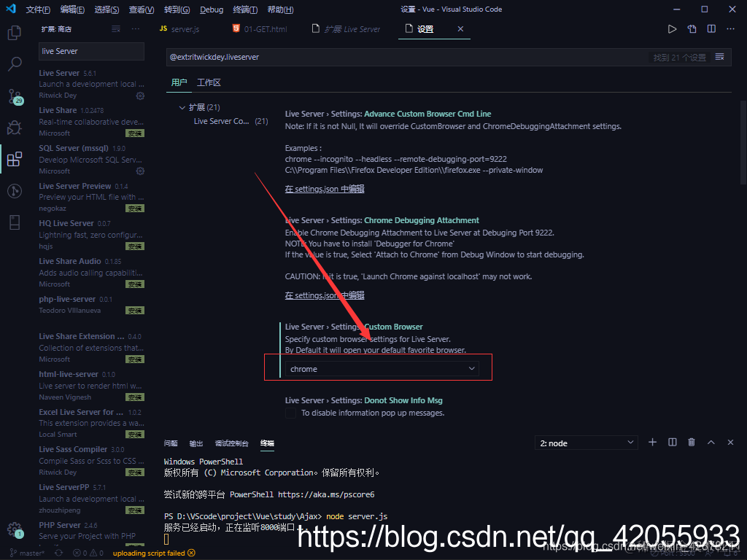The image size is (747, 560).
Task: Open the git graph activity bar icon
Action: [x=15, y=191]
